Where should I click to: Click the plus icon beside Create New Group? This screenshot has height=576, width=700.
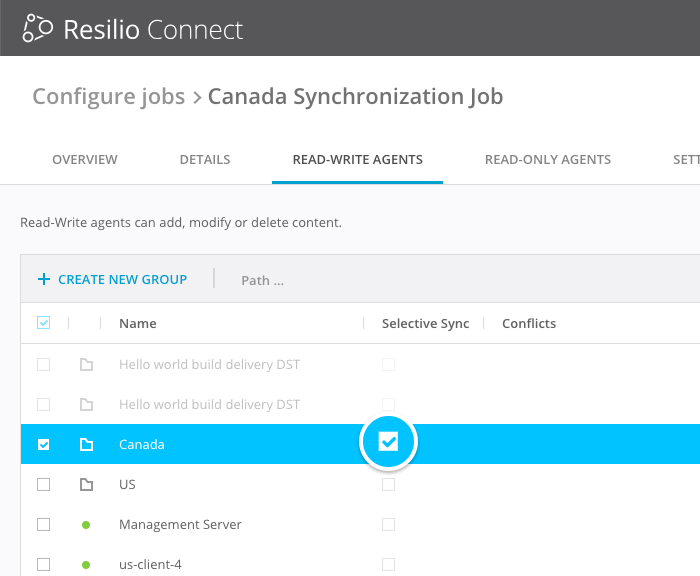point(44,280)
